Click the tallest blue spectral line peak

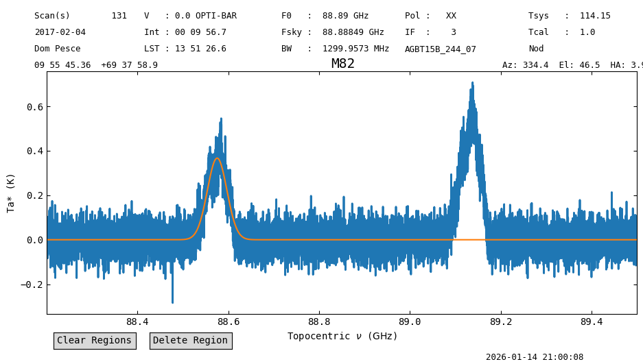(x=472, y=84)
